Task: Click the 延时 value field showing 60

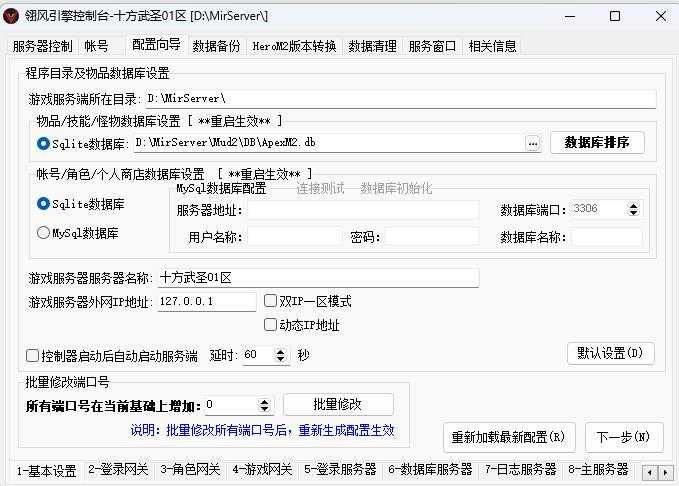Action: (x=259, y=355)
